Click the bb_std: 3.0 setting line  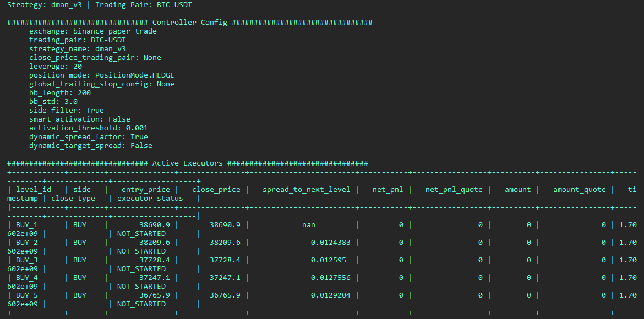[x=53, y=102]
